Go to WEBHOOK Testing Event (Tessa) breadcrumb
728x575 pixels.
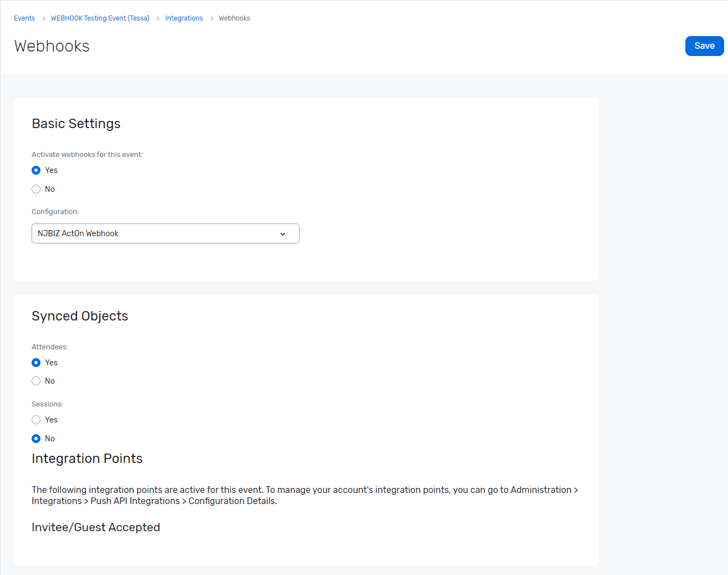(x=100, y=18)
